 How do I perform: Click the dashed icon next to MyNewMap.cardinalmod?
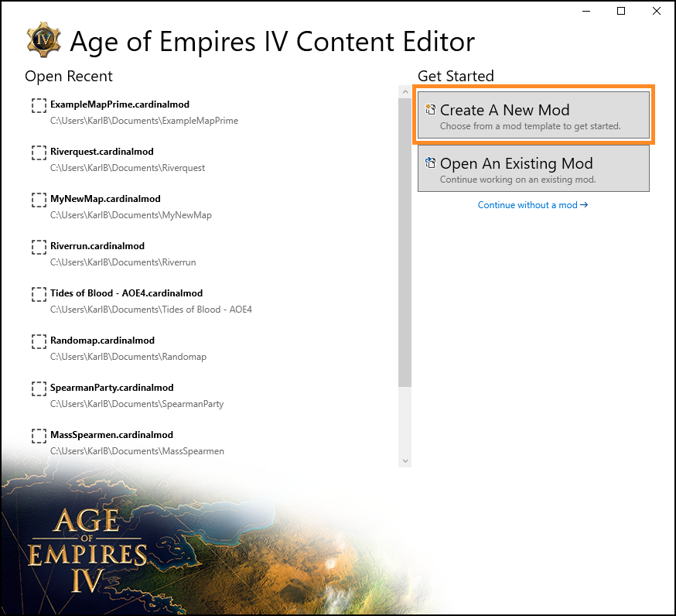point(39,200)
